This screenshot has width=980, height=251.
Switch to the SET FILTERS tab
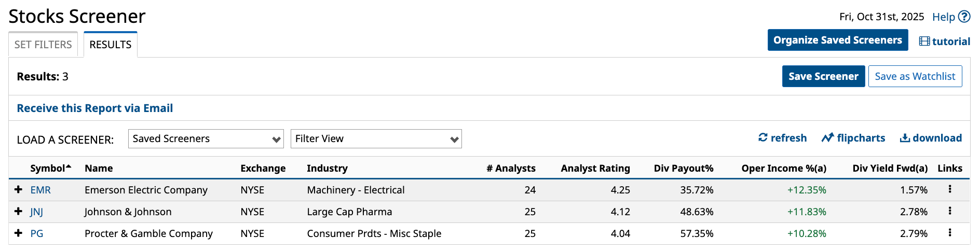click(43, 45)
